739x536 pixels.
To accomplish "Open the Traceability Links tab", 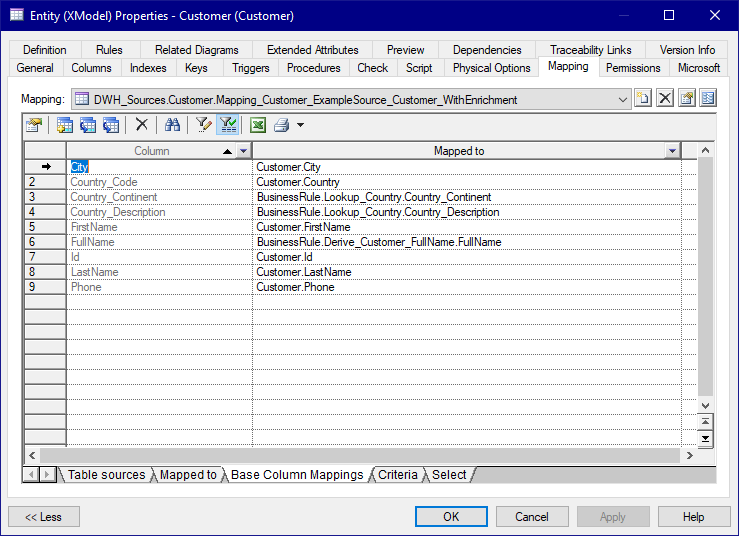I will click(591, 49).
